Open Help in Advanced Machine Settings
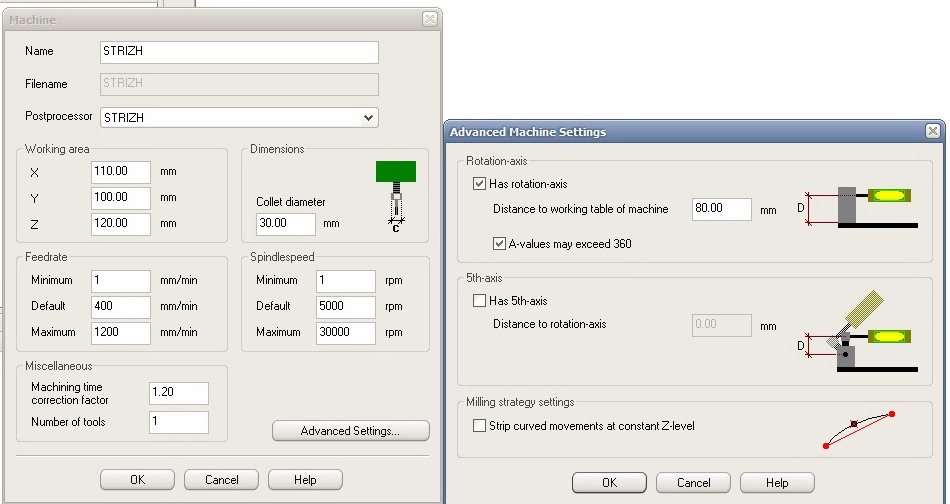 (777, 483)
